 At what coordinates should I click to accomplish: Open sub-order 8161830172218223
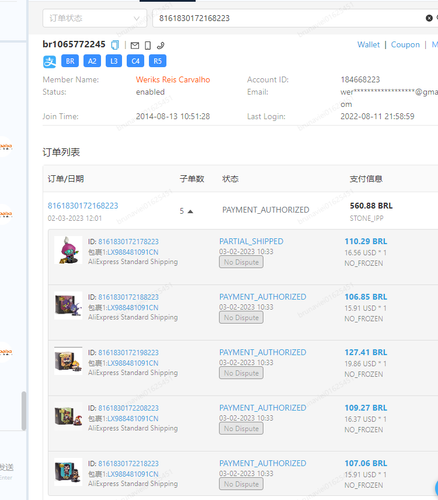click(x=128, y=463)
